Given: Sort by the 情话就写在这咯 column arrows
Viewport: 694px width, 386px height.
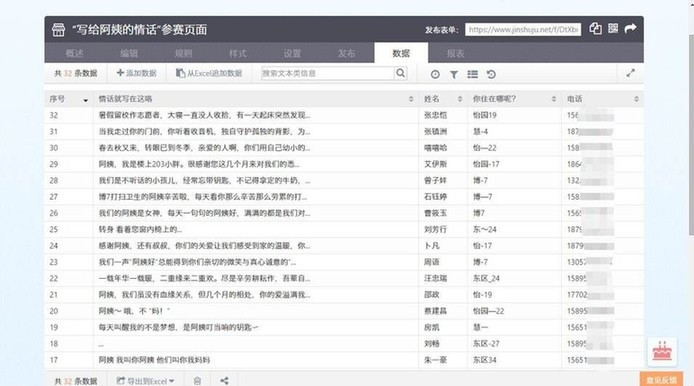Looking at the screenshot, I should pyautogui.click(x=411, y=99).
